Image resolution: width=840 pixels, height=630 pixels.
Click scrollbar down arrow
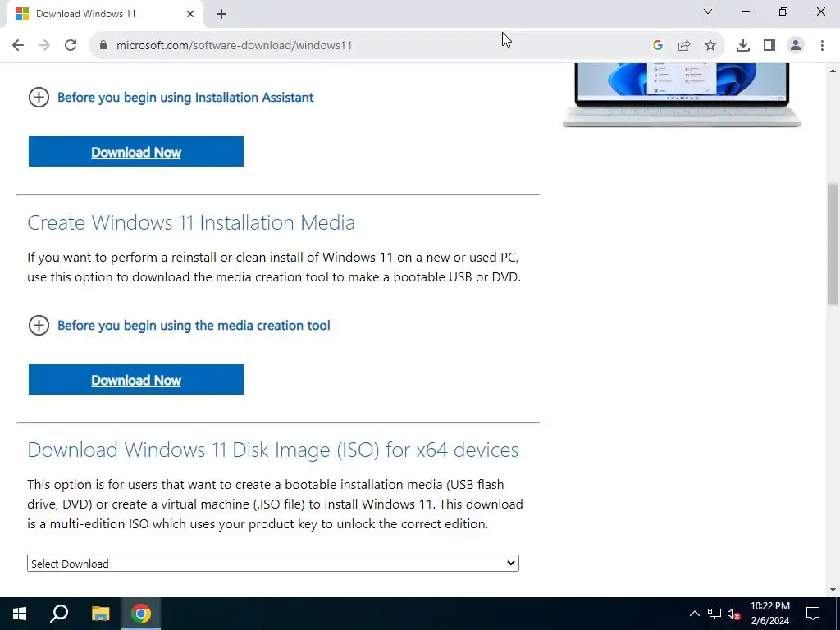833,590
